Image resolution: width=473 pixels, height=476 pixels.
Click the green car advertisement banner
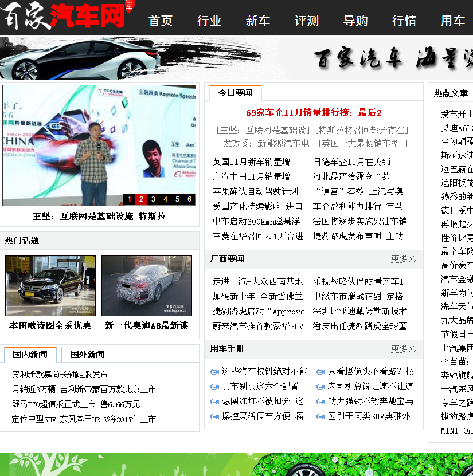tap(236, 465)
